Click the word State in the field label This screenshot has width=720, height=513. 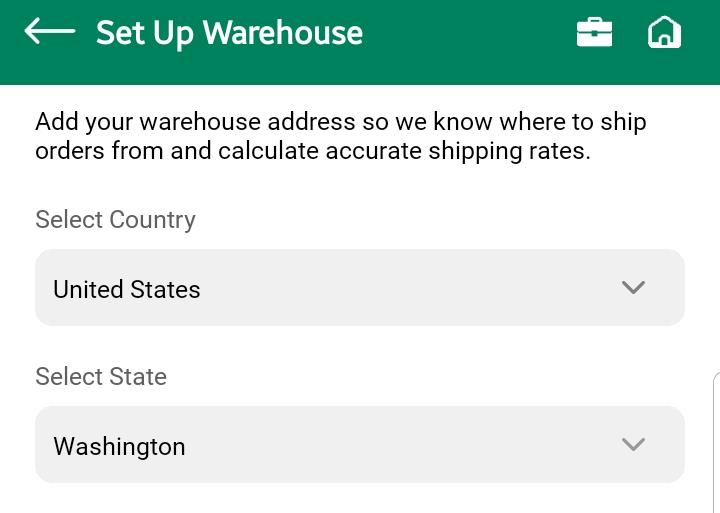coord(138,377)
